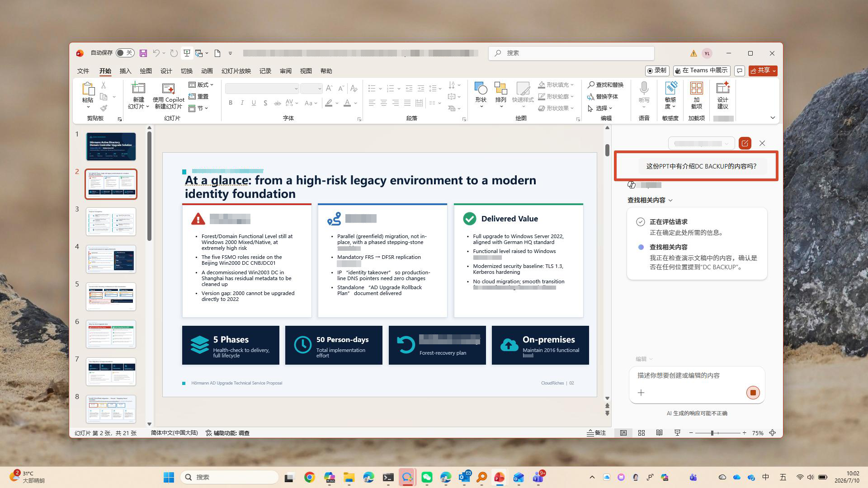Select slide 5 thumbnail

[x=111, y=296]
